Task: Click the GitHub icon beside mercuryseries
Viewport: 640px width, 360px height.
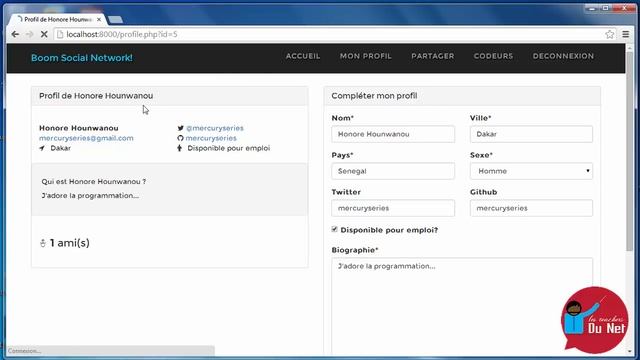Action: point(180,138)
